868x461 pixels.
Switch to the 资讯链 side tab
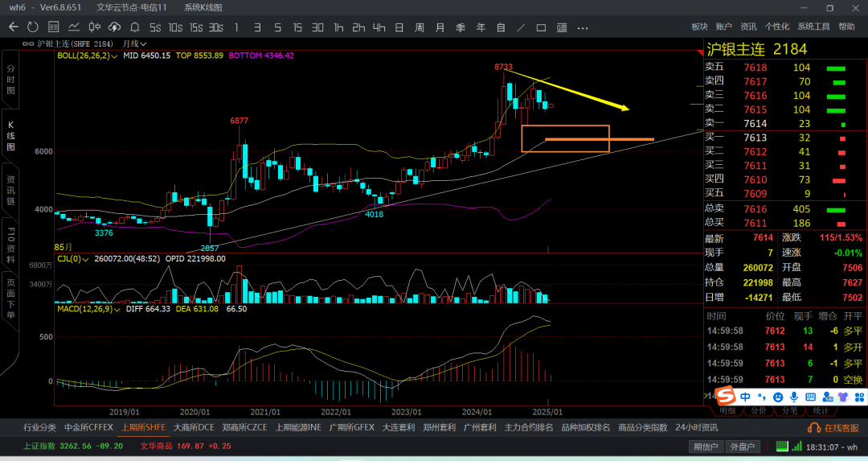10,190
